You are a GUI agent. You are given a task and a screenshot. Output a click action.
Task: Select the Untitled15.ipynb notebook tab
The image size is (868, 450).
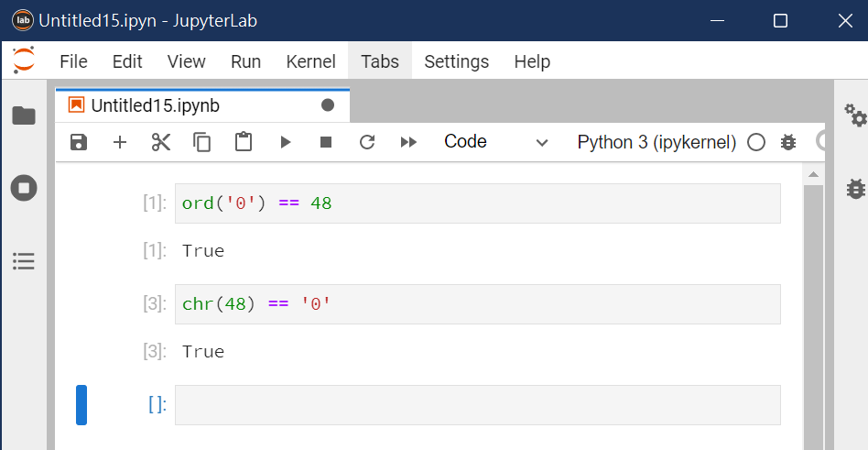click(202, 105)
